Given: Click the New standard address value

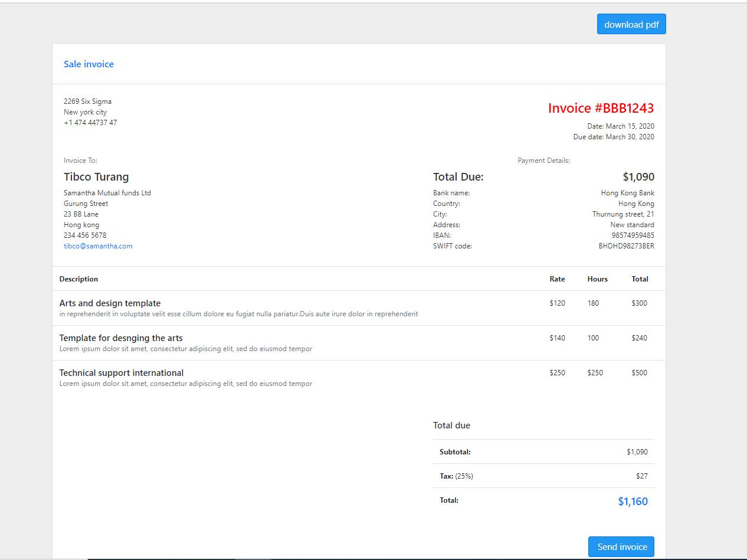Looking at the screenshot, I should pos(632,225).
